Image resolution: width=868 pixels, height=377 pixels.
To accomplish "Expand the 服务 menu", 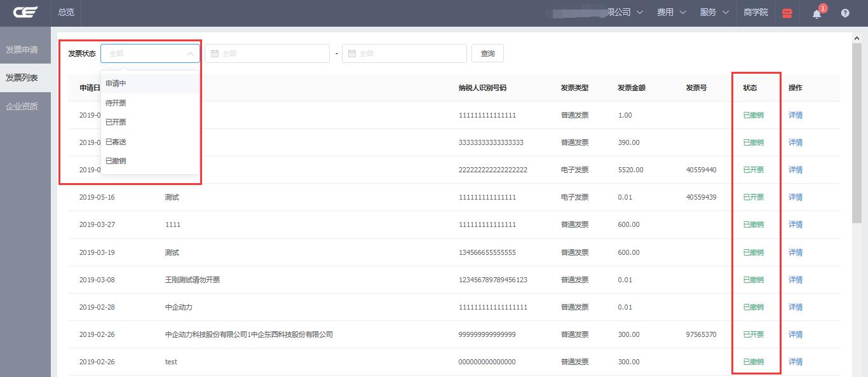I will (714, 12).
